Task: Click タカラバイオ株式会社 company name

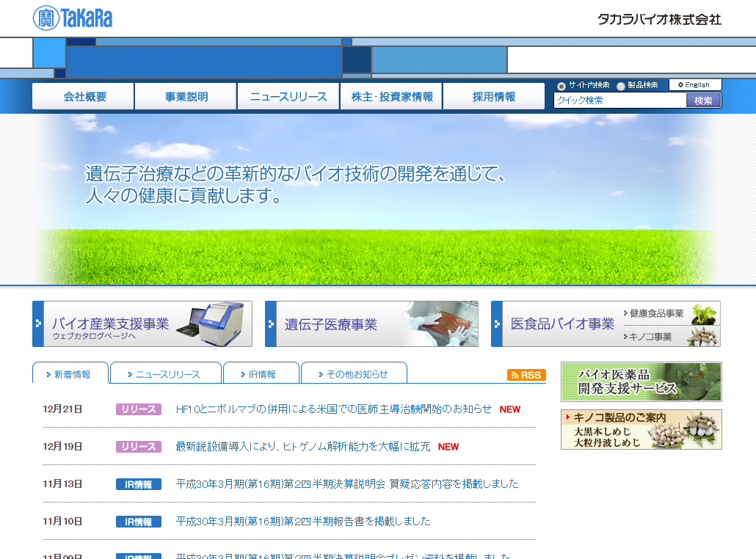Action: point(659,19)
